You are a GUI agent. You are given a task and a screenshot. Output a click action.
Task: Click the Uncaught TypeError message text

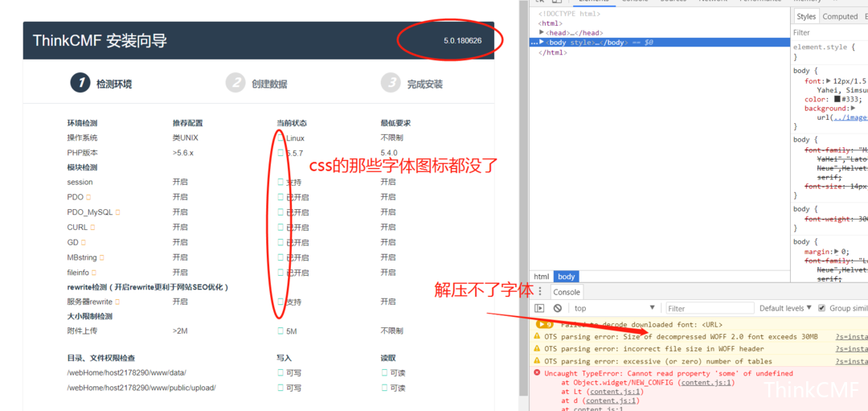tap(669, 373)
